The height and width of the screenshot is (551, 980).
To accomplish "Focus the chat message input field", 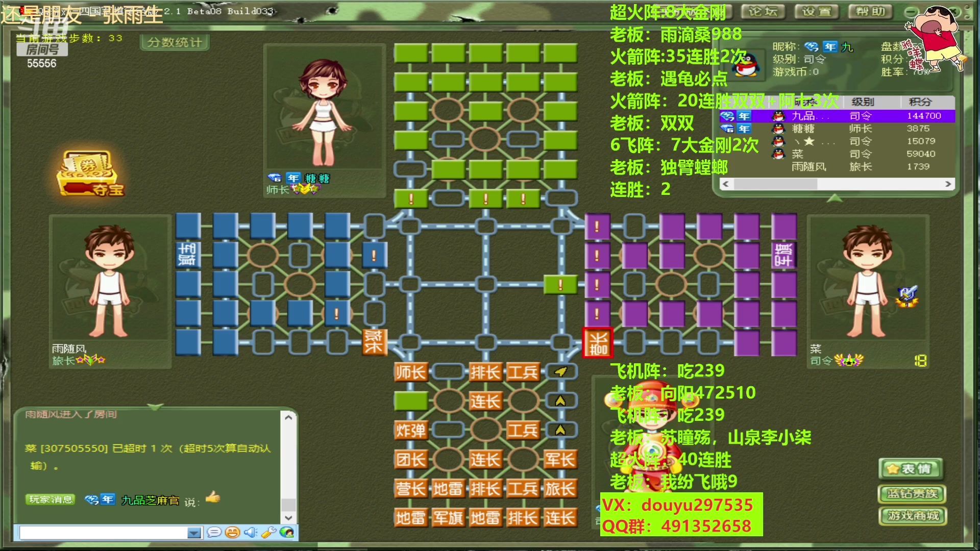I will [104, 533].
